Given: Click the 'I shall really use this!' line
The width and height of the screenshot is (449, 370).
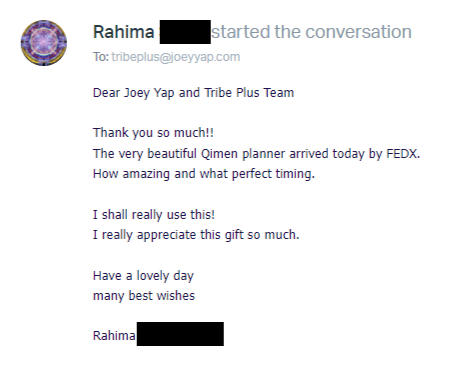Looking at the screenshot, I should 154,214.
